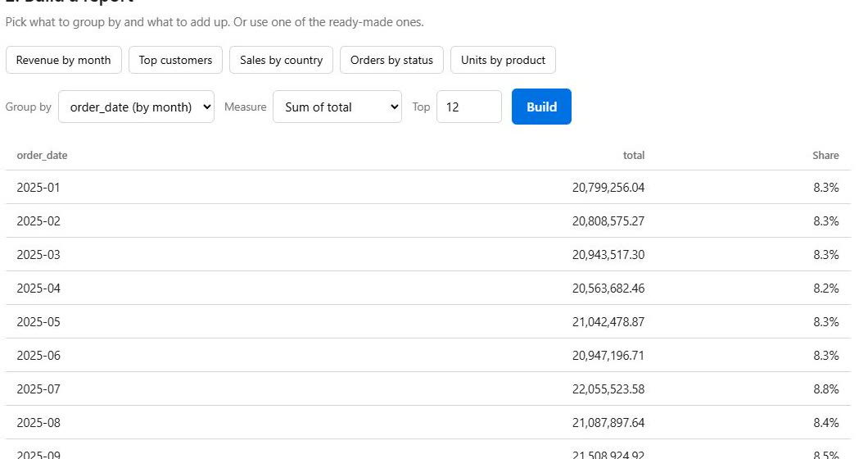Pick the Units by product preset
The image size is (868, 459).
point(504,60)
